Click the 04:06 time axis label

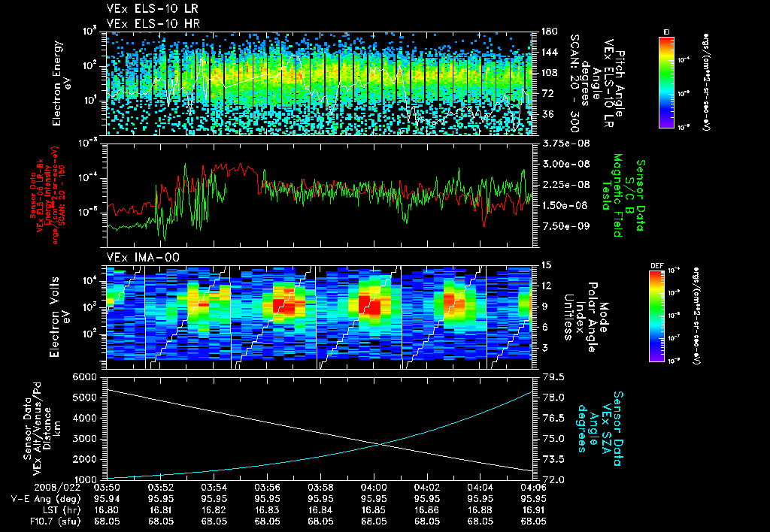click(x=533, y=488)
